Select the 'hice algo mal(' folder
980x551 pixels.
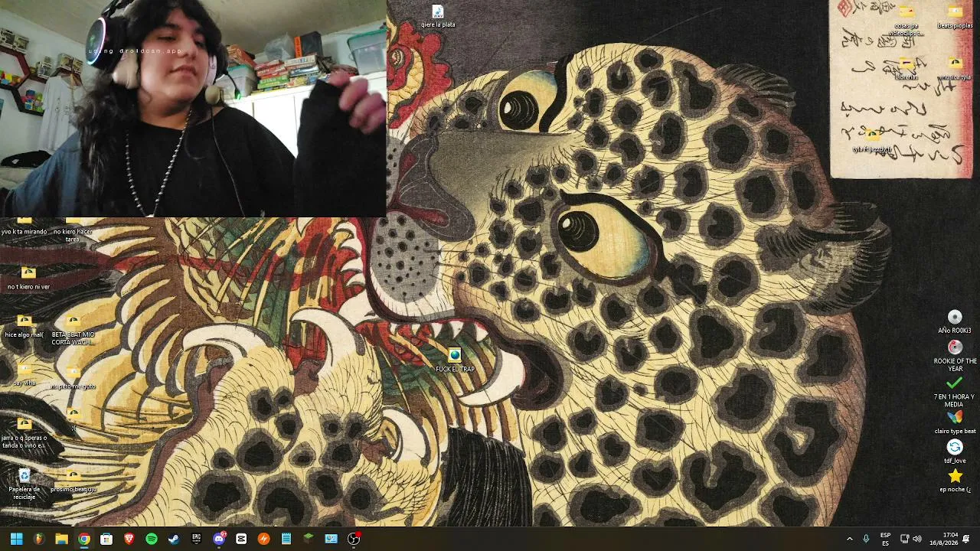coord(24,327)
